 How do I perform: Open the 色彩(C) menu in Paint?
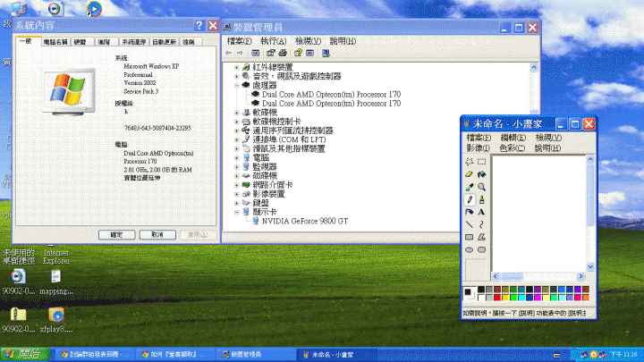click(x=513, y=148)
